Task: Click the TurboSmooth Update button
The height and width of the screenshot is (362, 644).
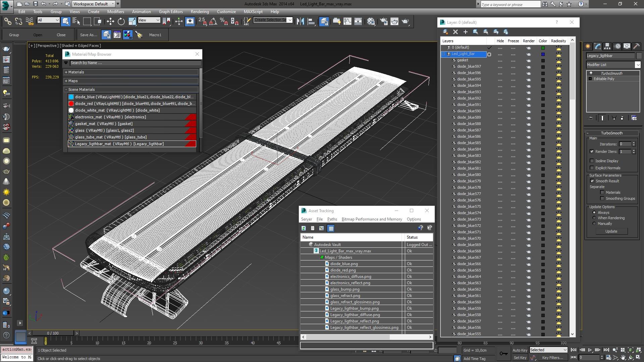Action: coord(611,231)
